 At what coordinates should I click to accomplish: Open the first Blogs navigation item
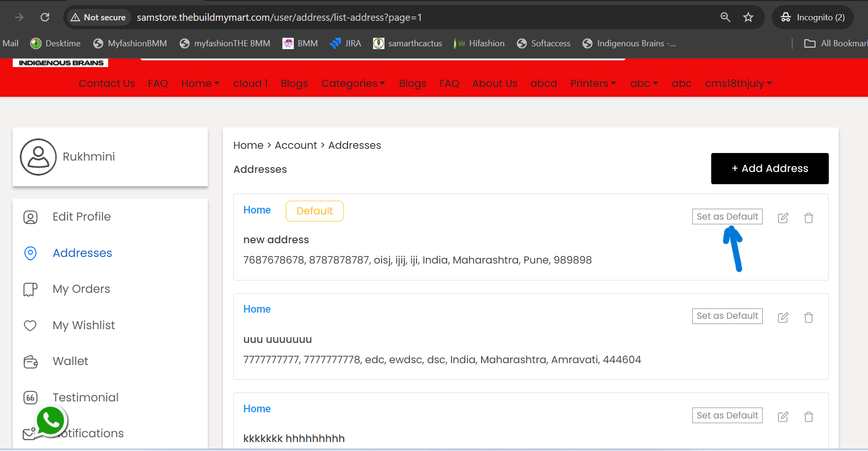294,84
